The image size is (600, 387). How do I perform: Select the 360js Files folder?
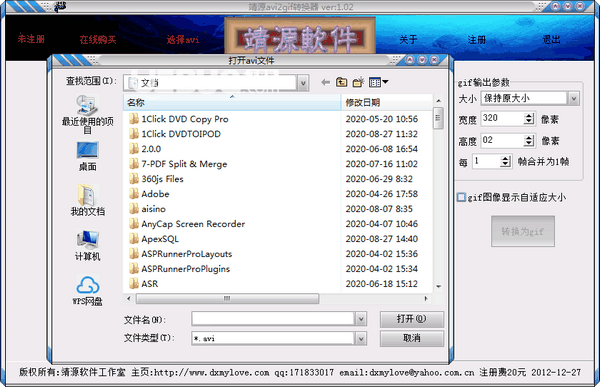click(x=156, y=179)
